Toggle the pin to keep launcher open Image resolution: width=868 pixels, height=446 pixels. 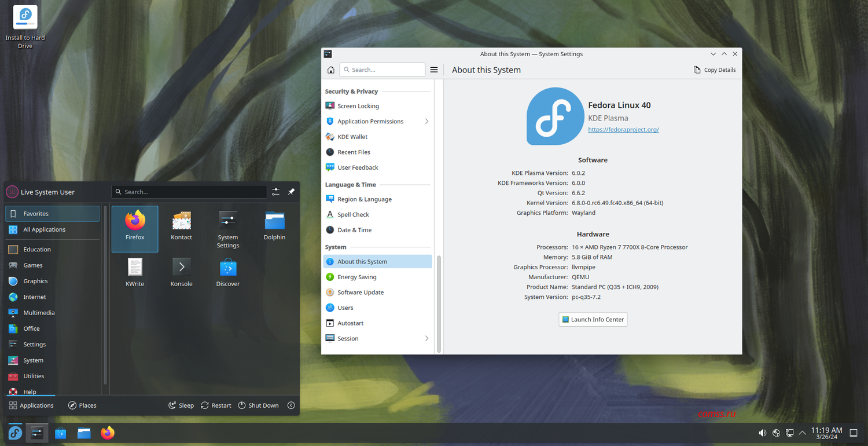(291, 192)
